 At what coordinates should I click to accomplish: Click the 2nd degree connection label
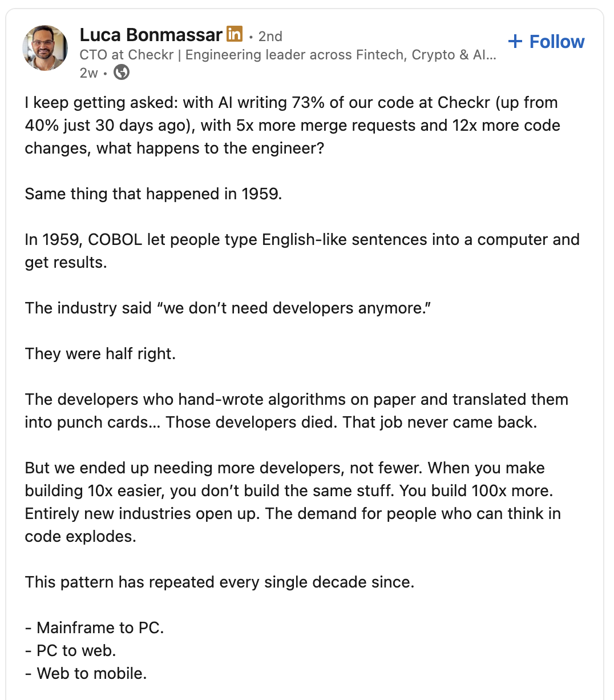(x=270, y=36)
